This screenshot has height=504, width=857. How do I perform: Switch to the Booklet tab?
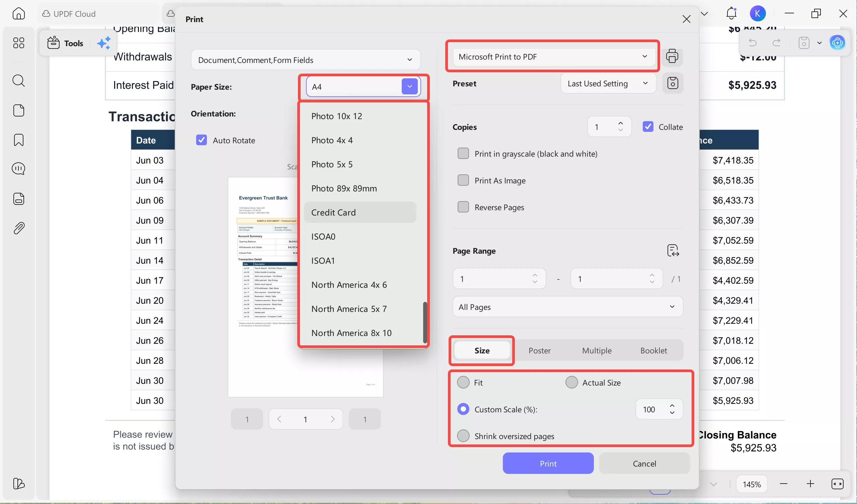[653, 350]
